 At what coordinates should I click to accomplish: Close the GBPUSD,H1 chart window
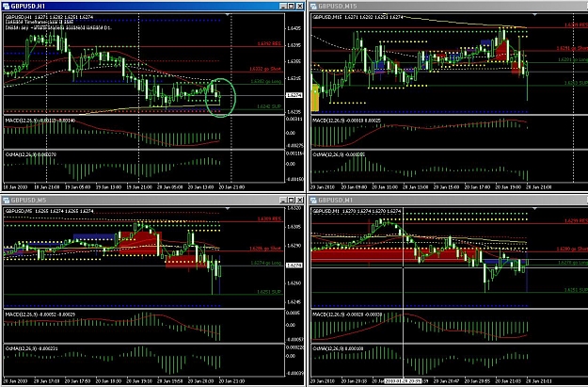pyautogui.click(x=299, y=6)
